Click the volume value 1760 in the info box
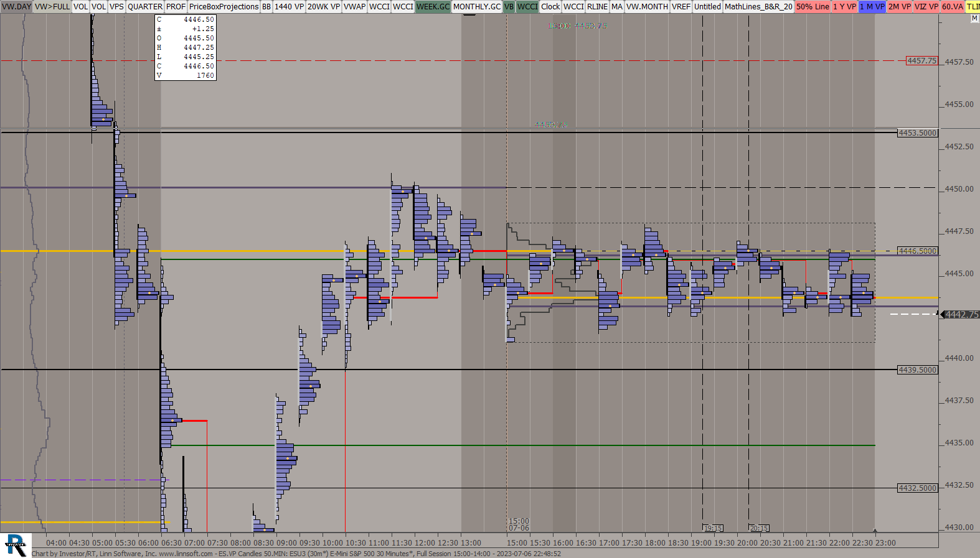This screenshot has height=558, width=980. point(205,75)
